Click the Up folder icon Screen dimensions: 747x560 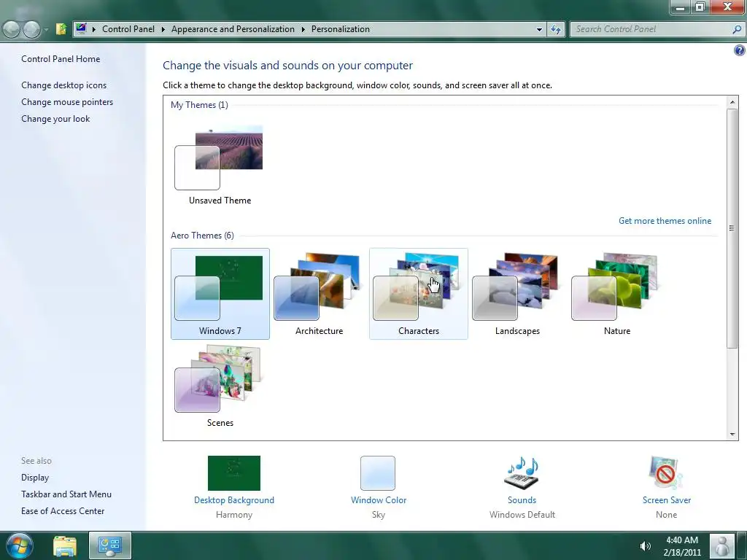coord(61,29)
